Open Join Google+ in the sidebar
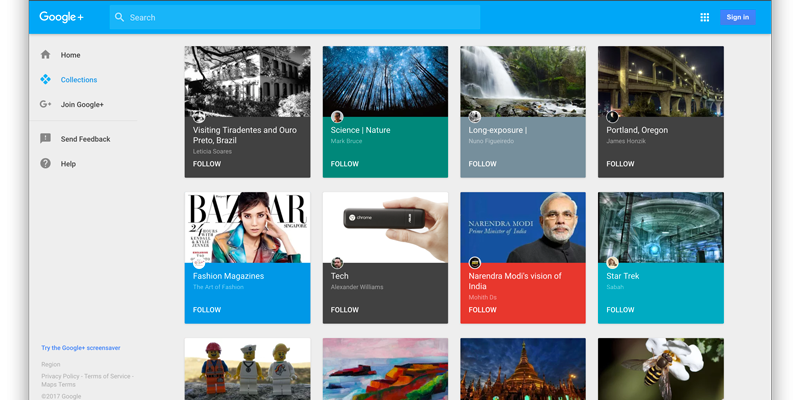The image size is (800, 400). tap(82, 105)
